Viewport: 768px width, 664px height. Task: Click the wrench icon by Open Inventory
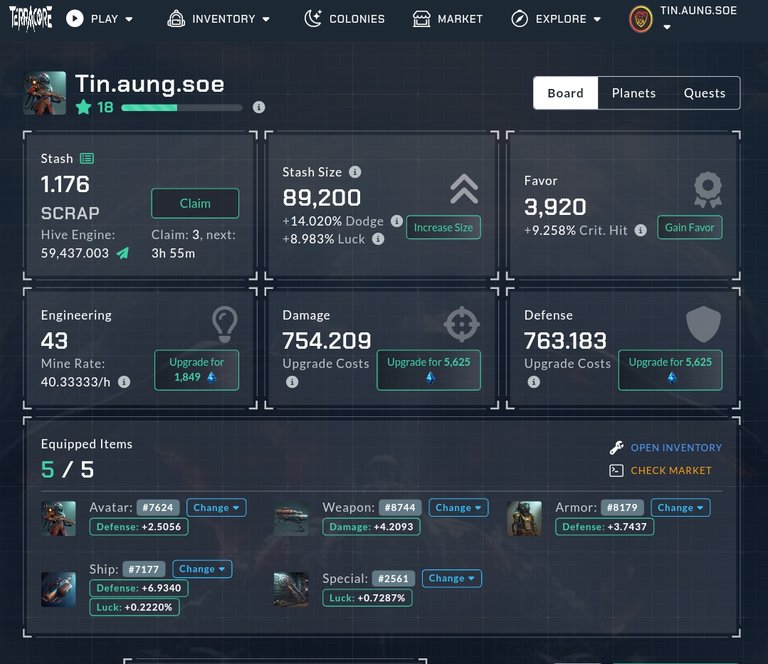click(616, 447)
